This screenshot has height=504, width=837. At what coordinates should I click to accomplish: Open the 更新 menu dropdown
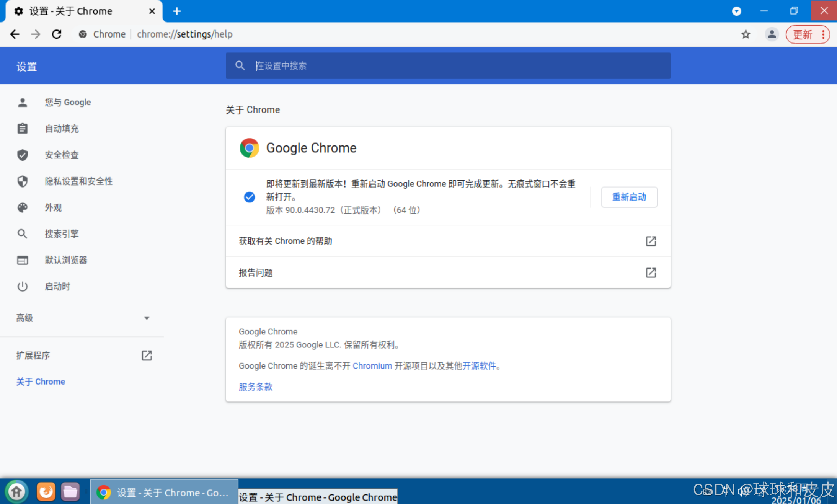(808, 34)
